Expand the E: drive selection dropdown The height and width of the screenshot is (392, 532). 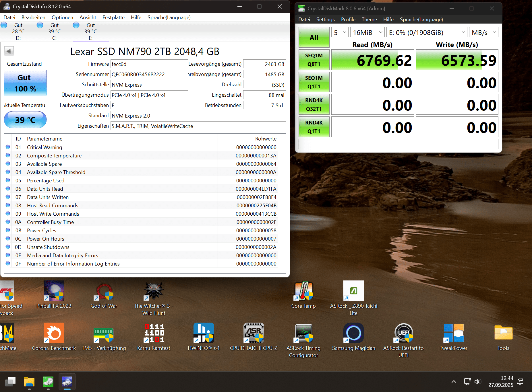[427, 32]
